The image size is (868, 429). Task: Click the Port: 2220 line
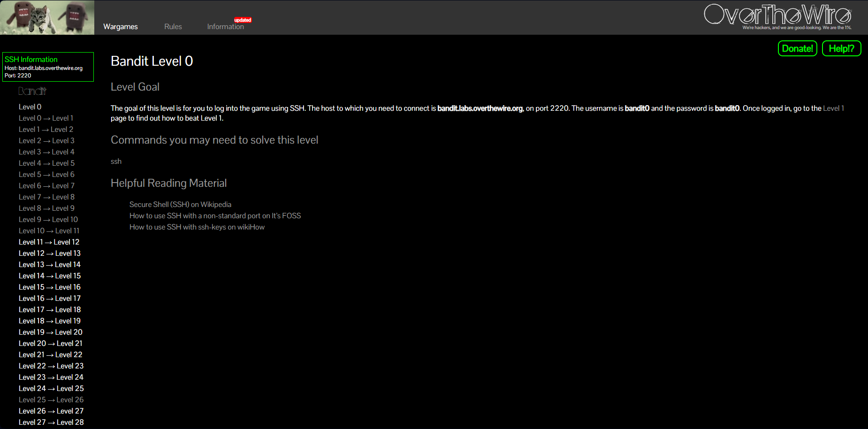tap(18, 76)
